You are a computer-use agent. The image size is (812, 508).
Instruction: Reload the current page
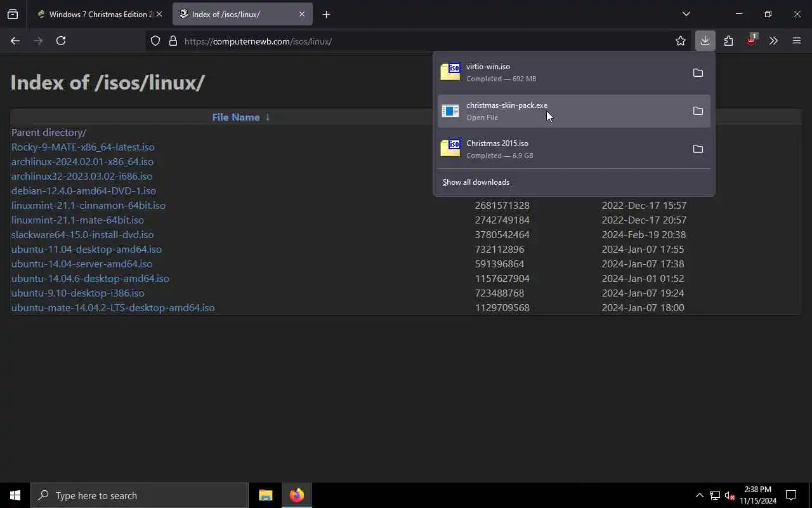(x=61, y=41)
